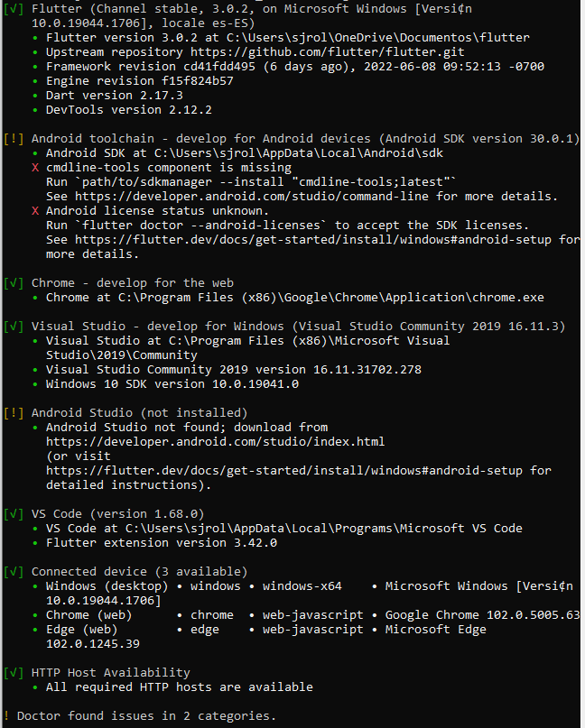Click the developer.android.com studio index.html URL
Screen dimensions: 585x728
pyautogui.click(x=215, y=441)
